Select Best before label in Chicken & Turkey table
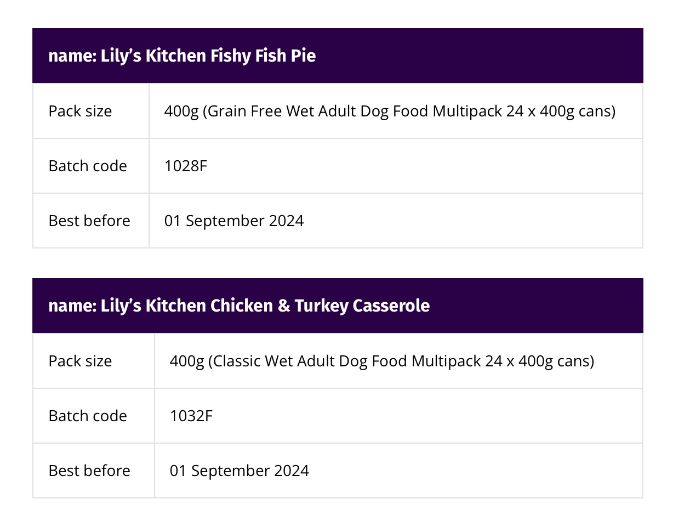 tap(89, 471)
